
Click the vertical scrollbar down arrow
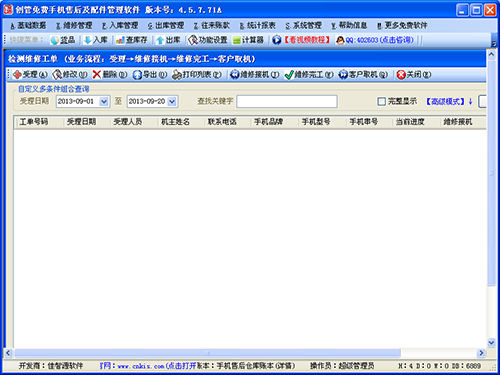pos(491,343)
